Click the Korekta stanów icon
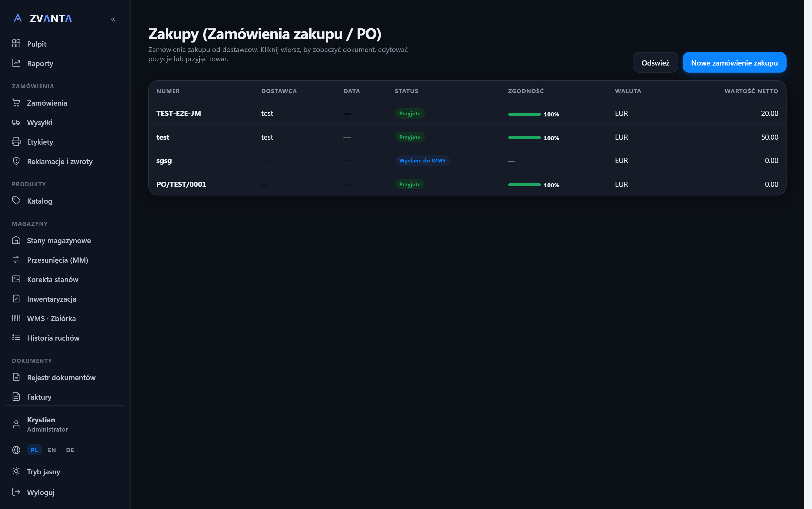 [x=16, y=279]
